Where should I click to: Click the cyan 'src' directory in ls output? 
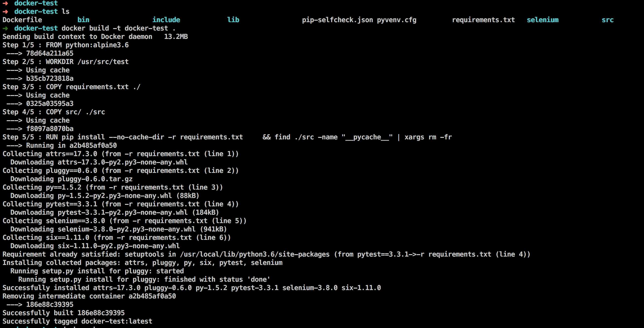click(607, 20)
